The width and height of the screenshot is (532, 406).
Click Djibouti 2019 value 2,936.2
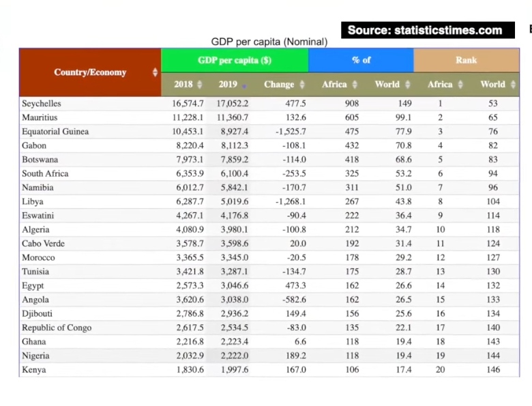[235, 314]
